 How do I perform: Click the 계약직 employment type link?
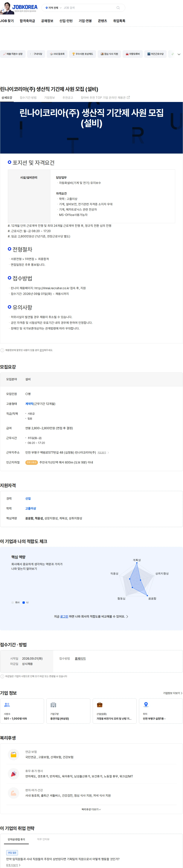click(29, 404)
